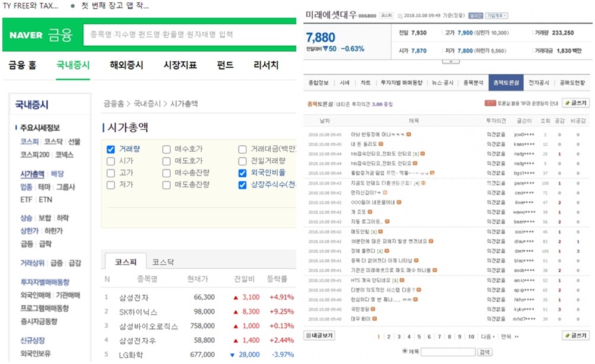595x364 pixels.
Task: Open the 펀드 menu tab
Action: coord(225,65)
